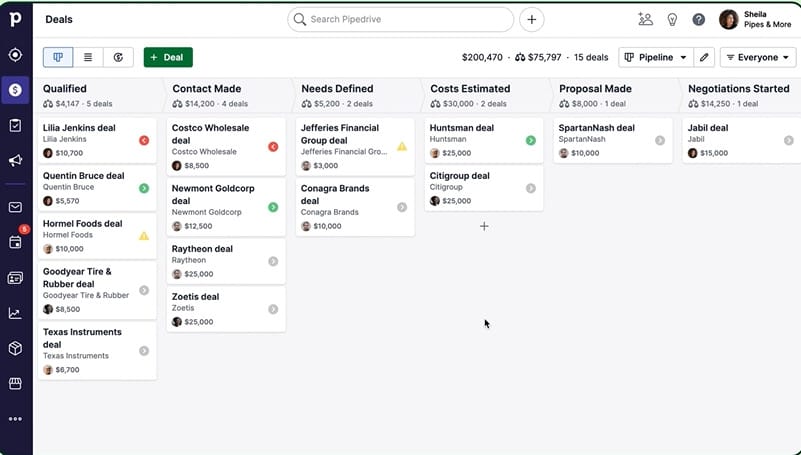Screen dimensions: 801x455
Task: Open Sheila account profile menu
Action: pyautogui.click(x=755, y=19)
